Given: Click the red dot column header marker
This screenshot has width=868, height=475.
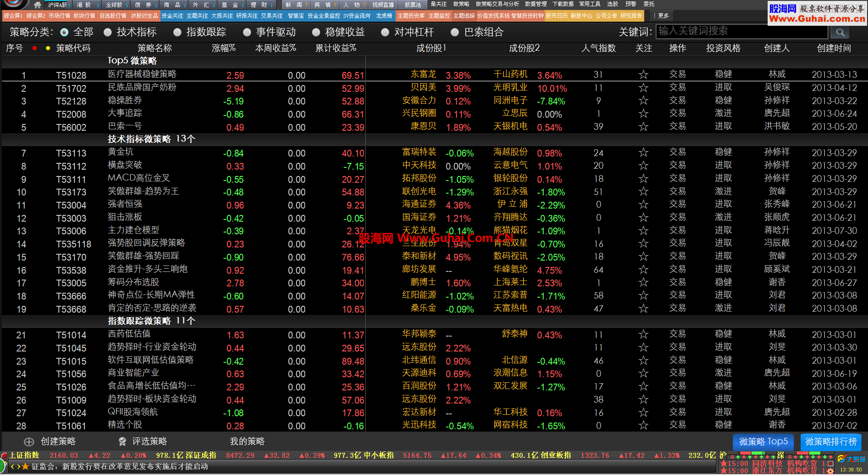Looking at the screenshot, I should [x=34, y=48].
